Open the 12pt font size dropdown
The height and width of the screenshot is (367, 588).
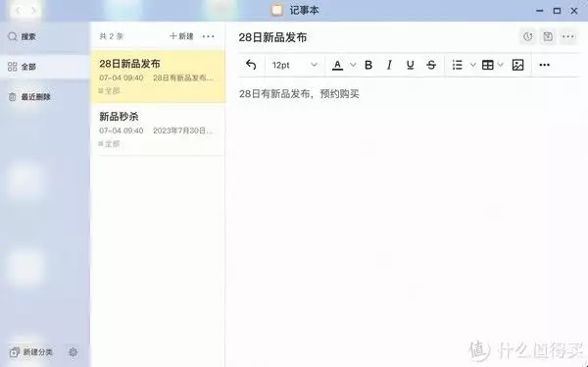295,65
